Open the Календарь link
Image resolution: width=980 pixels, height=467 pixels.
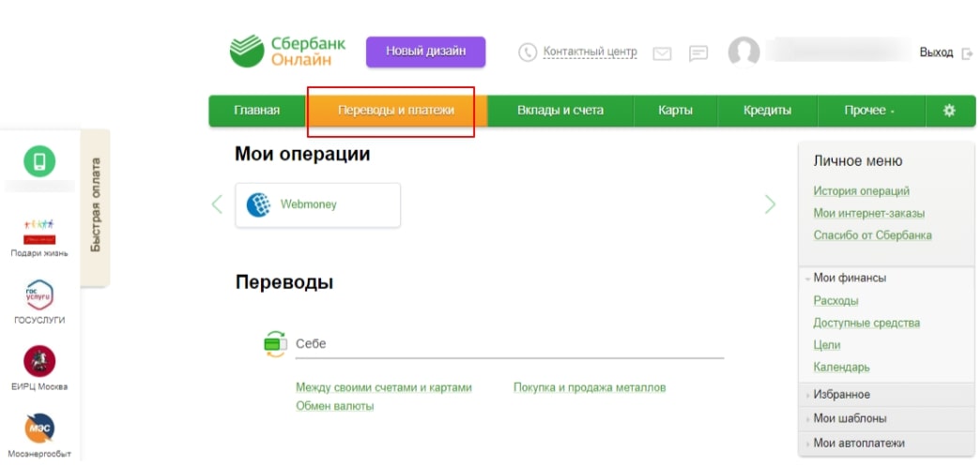pyautogui.click(x=841, y=368)
